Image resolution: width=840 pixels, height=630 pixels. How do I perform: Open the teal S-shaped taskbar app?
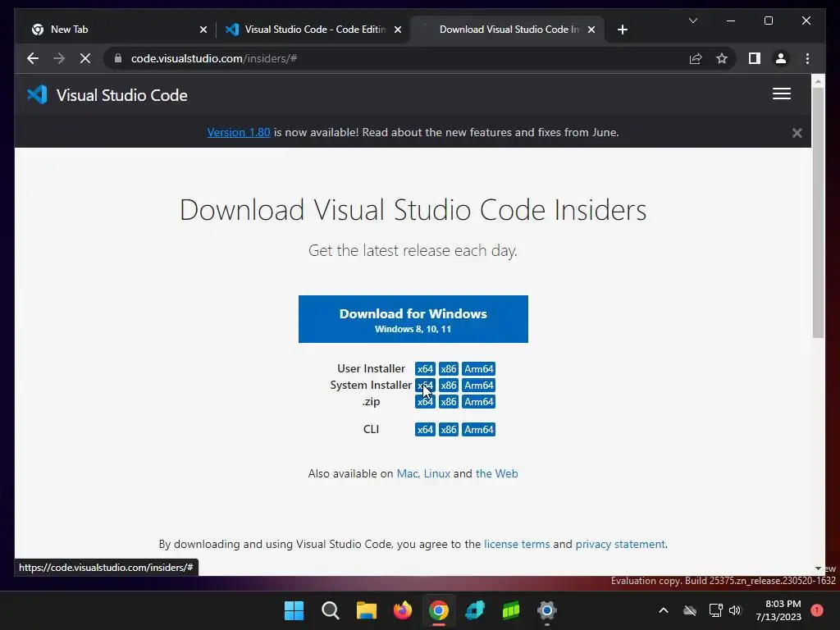pos(475,610)
